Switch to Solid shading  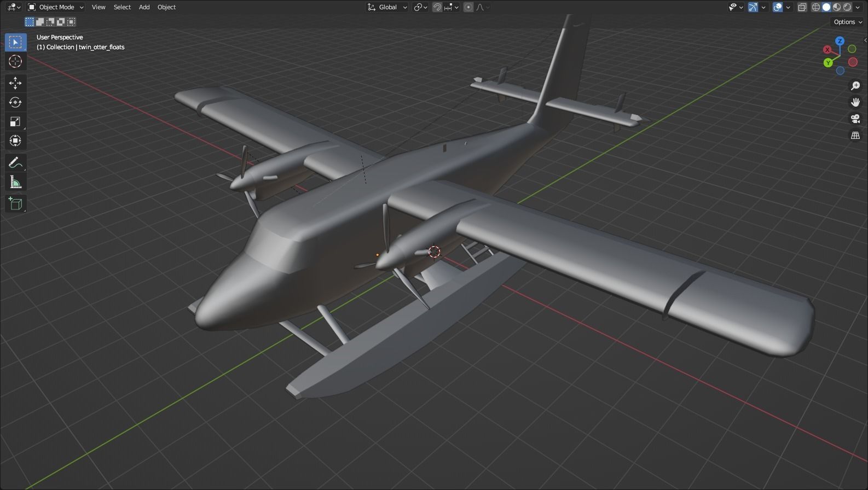(826, 7)
